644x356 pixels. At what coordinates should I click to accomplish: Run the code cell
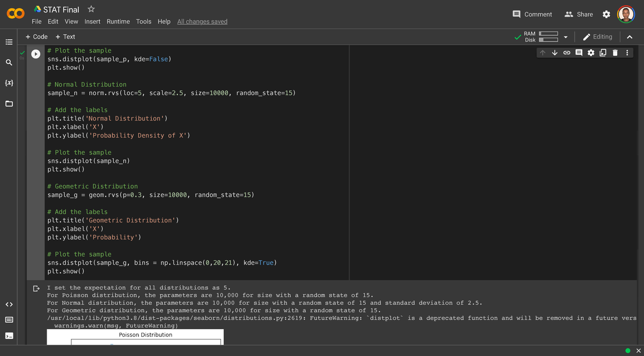point(35,54)
